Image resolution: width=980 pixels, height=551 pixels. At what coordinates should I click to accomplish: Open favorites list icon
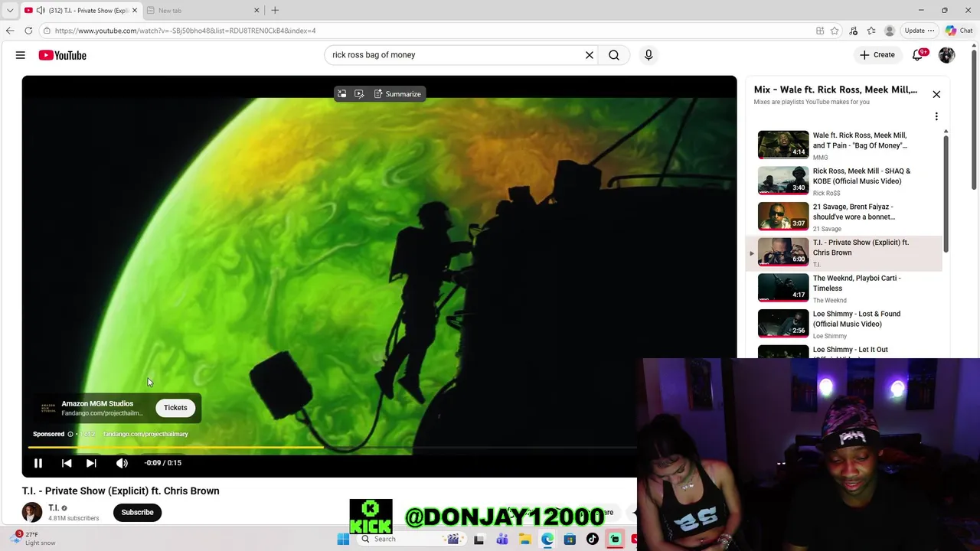pos(871,31)
